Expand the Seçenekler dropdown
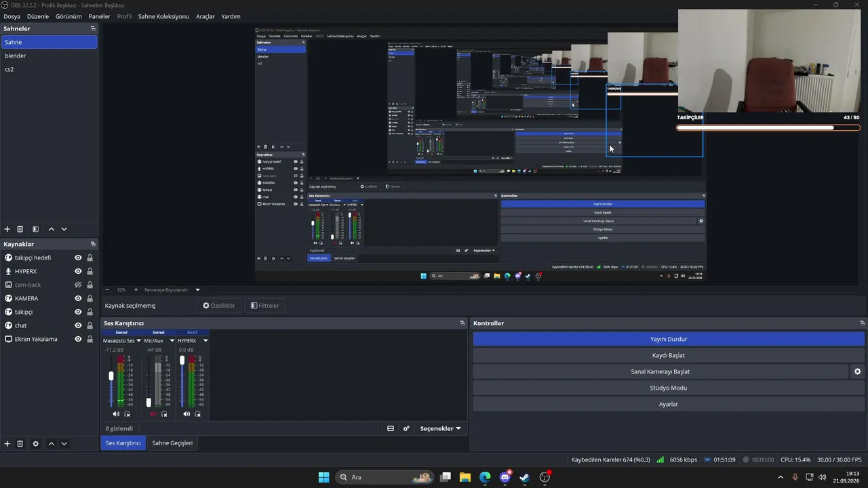Screen dimensions: 868x488 coord(440,428)
